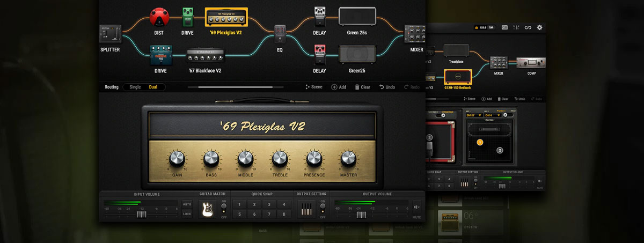Open settings gear in the back window
Viewport: 644px width, 243px height.
539,27
